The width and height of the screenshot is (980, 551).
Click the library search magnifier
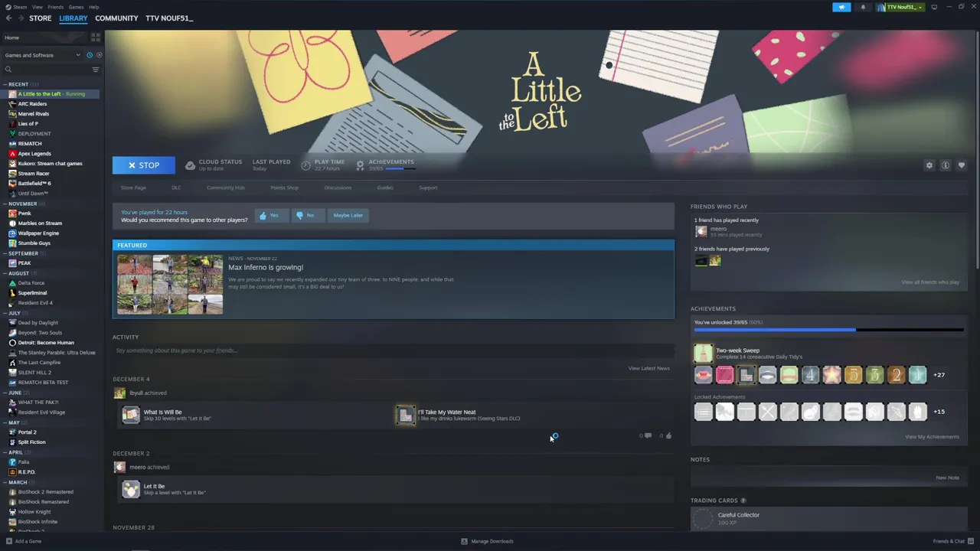tap(8, 70)
